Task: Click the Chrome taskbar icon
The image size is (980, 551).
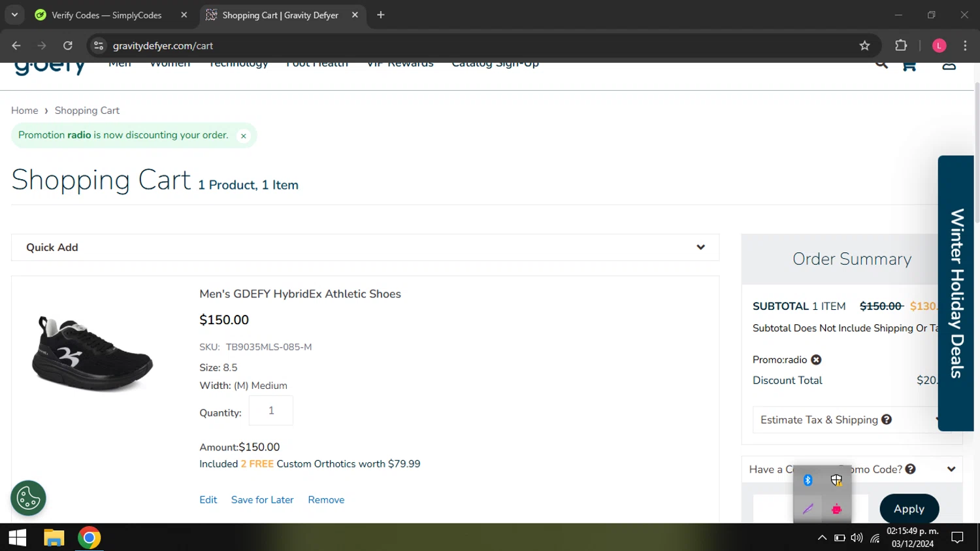Action: click(90, 538)
